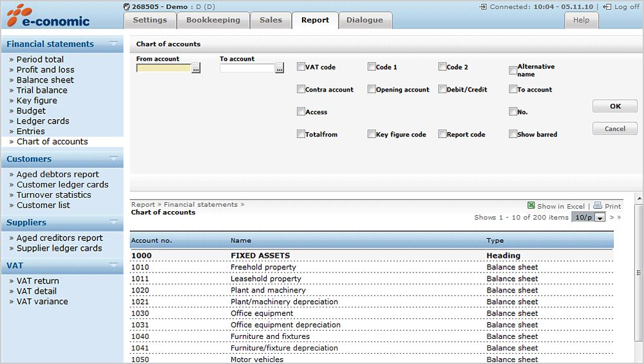Viewport: 644px width, 364px height.
Task: Open the To account lookup button
Action: [x=279, y=68]
